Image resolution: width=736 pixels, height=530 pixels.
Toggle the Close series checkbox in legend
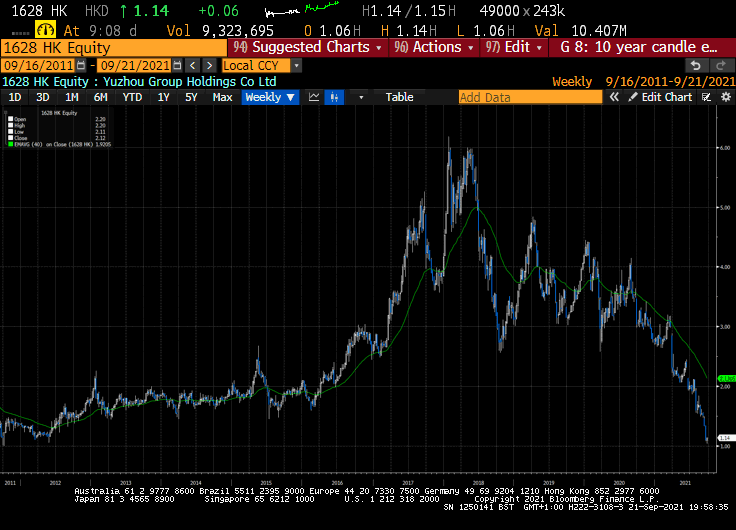click(x=10, y=138)
